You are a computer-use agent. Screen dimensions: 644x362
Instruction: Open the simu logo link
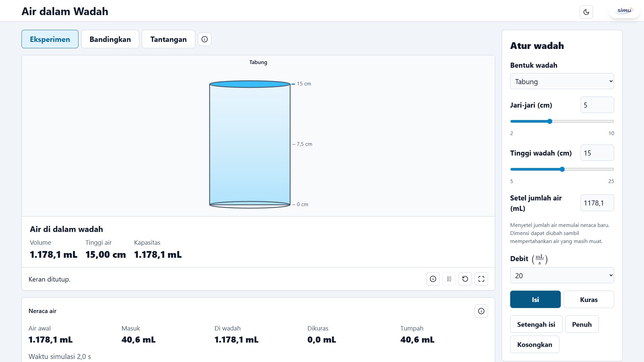pos(624,11)
